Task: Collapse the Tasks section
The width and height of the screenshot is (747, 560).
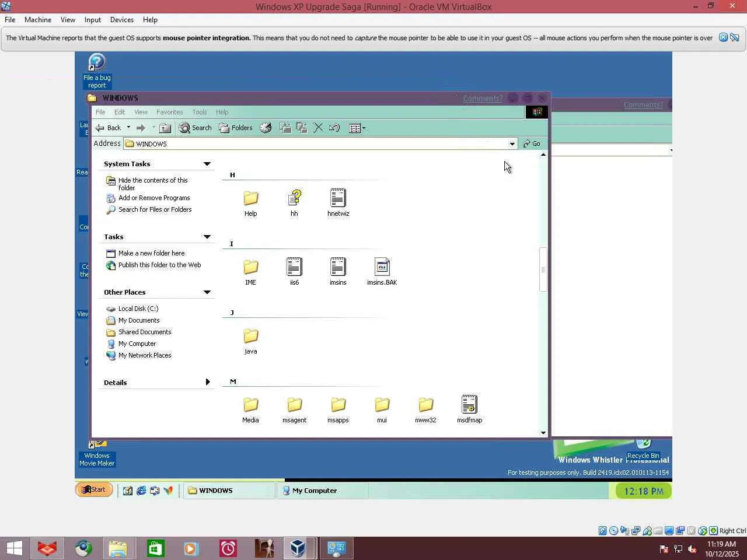Action: [x=207, y=237]
